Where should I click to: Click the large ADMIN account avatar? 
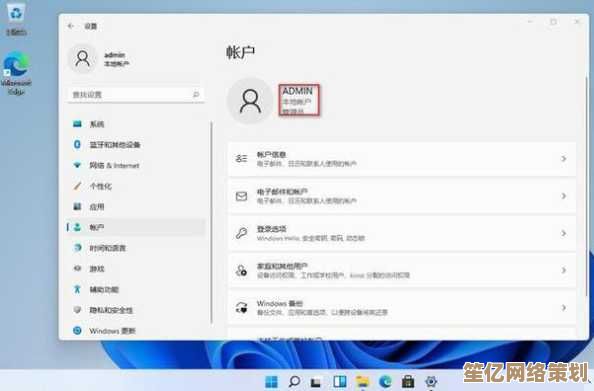point(250,101)
